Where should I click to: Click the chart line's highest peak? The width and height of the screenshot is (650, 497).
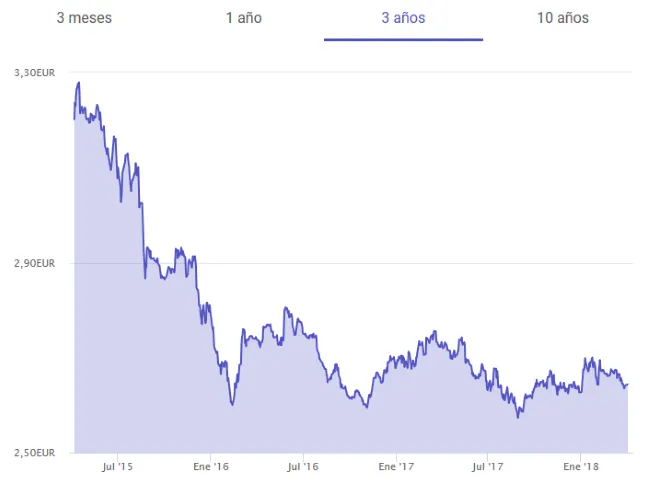point(78,83)
